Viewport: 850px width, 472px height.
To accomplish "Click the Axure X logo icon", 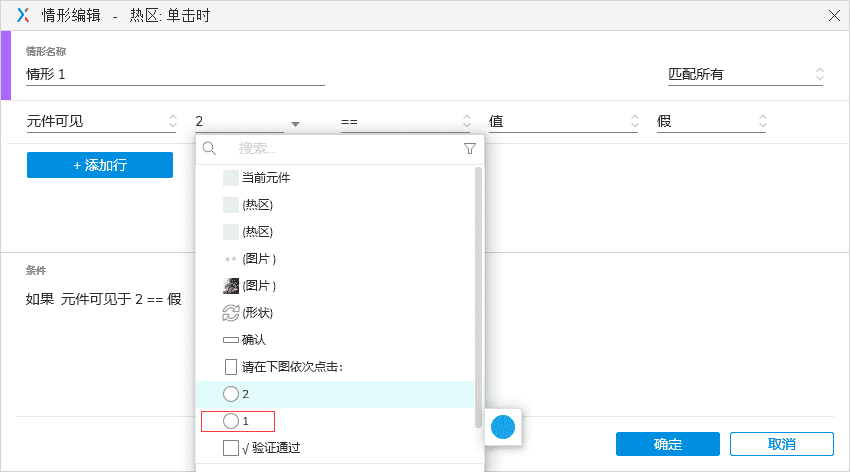I will [23, 15].
